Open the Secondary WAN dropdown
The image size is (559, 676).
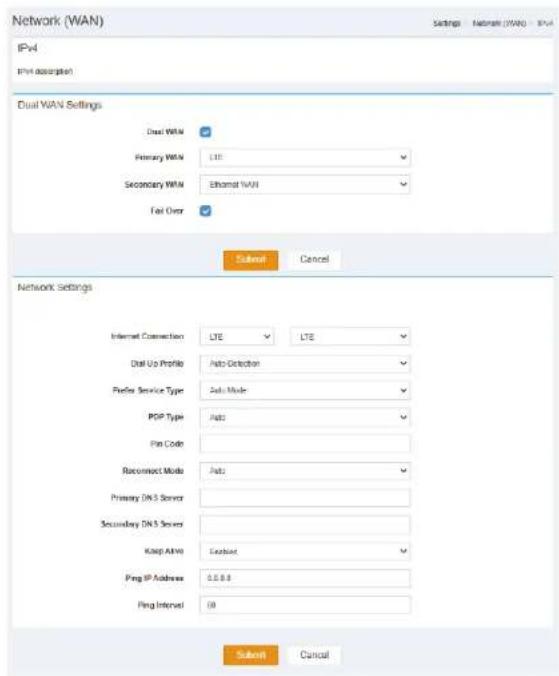click(305, 185)
